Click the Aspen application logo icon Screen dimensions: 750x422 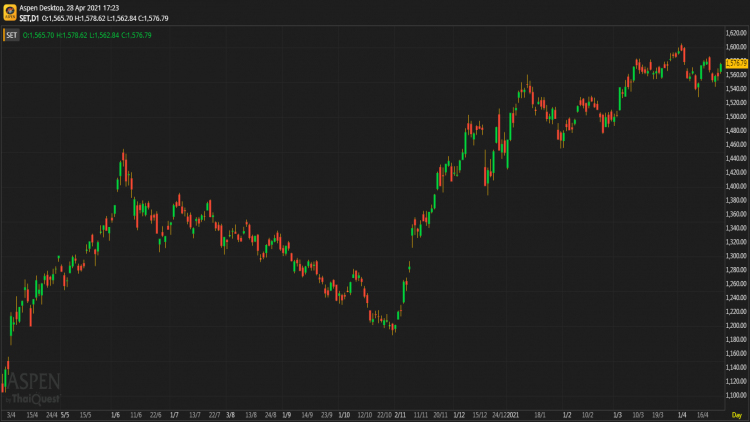coord(10,12)
